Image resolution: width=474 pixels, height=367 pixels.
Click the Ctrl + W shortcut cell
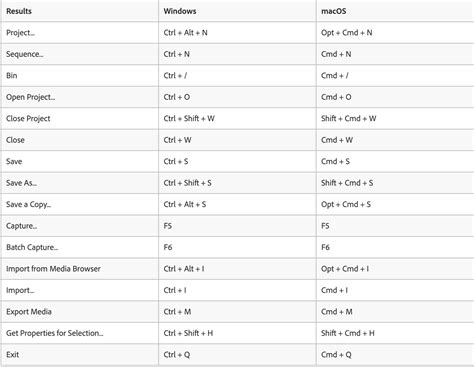pyautogui.click(x=177, y=140)
